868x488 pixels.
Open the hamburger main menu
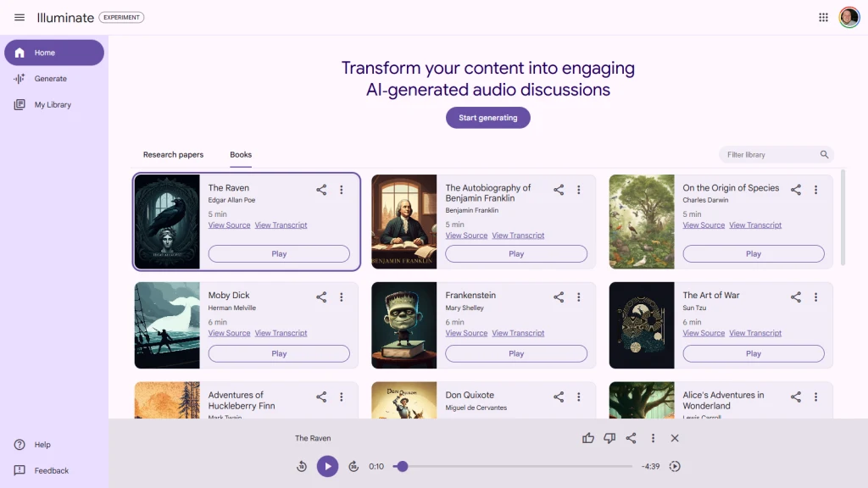(19, 18)
